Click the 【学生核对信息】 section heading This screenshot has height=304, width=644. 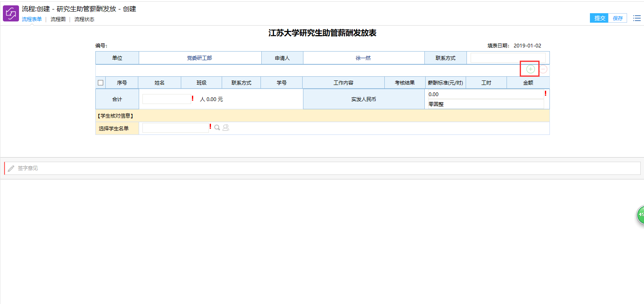(x=115, y=116)
